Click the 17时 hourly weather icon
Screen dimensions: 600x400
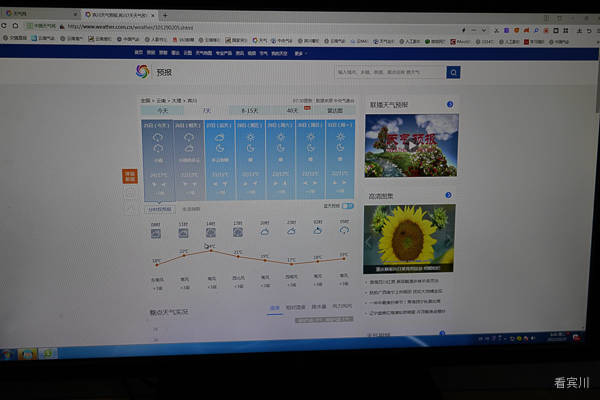pyautogui.click(x=238, y=232)
